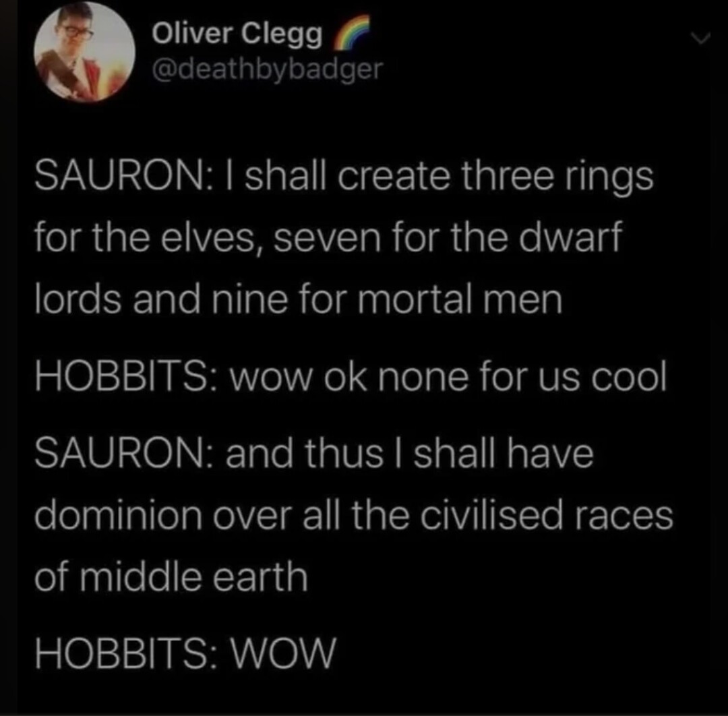Select the line starting 'SAURON: I shall create'

(344, 178)
